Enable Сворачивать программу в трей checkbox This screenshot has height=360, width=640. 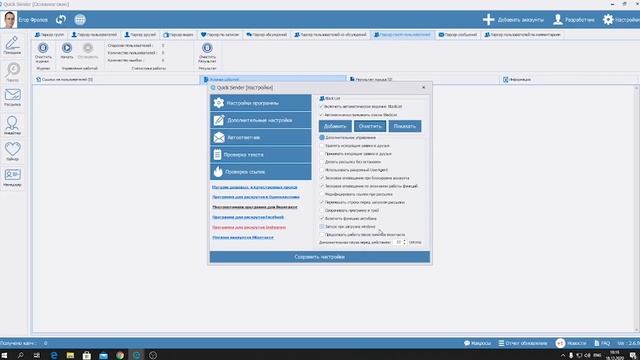click(x=322, y=210)
